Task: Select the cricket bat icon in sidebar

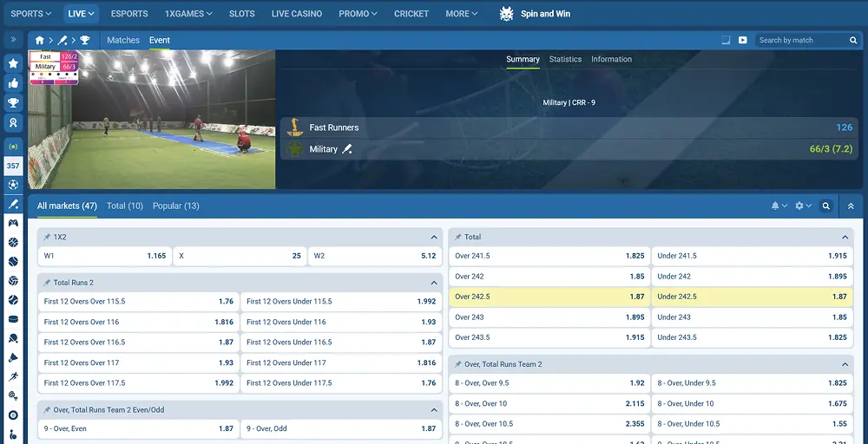Action: (x=13, y=204)
